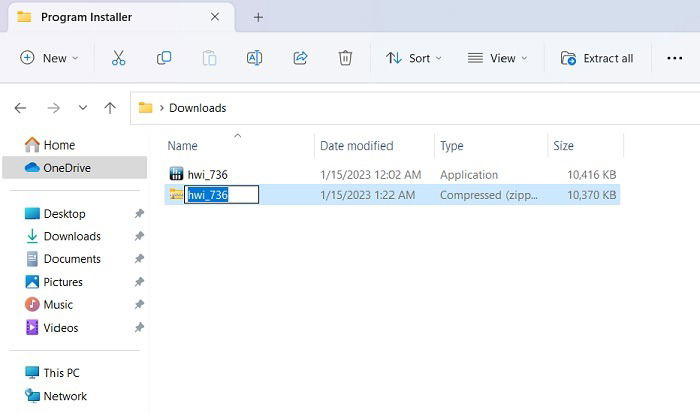
Task: Expand the chevron before Downloads in address bar
Action: tap(161, 108)
